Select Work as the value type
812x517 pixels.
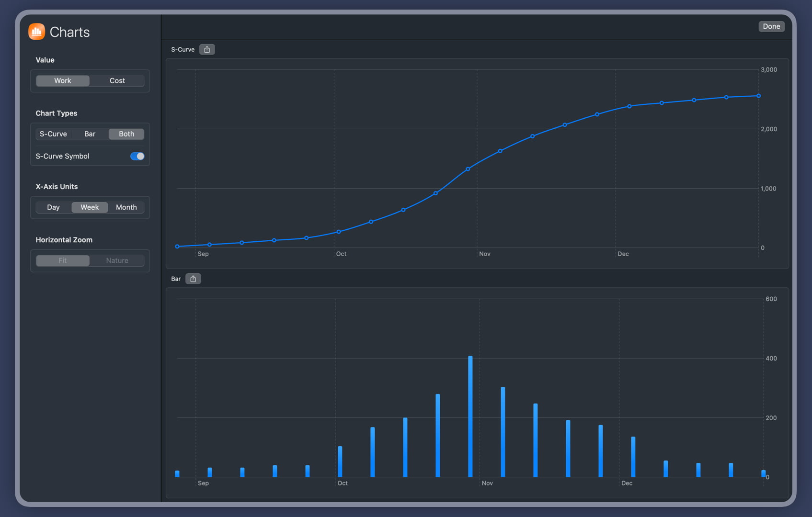[63, 80]
